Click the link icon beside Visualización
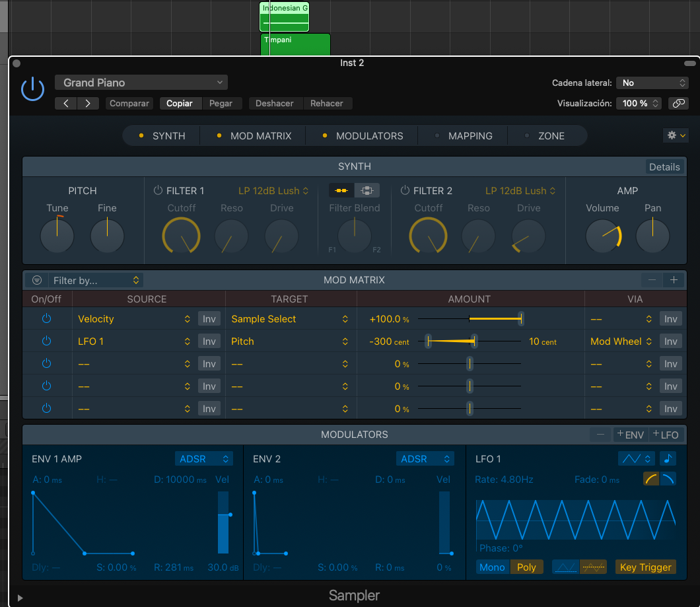This screenshot has height=607, width=700. 678,103
